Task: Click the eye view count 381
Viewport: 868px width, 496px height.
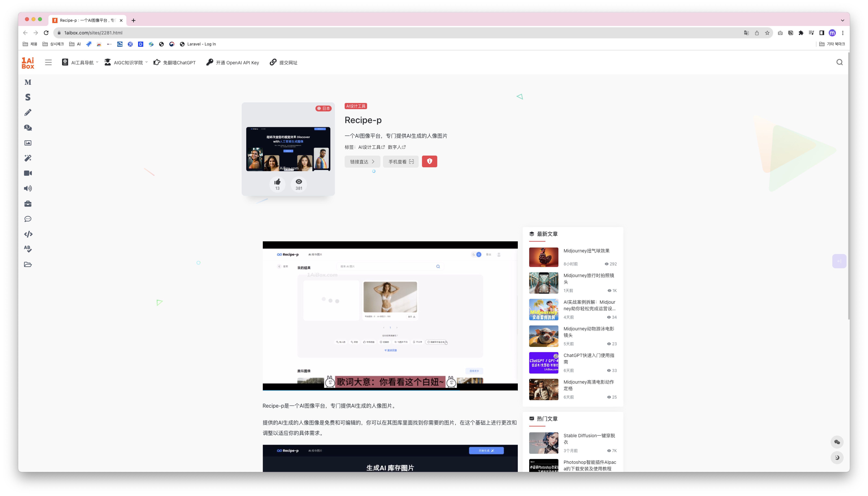Action: click(x=299, y=184)
